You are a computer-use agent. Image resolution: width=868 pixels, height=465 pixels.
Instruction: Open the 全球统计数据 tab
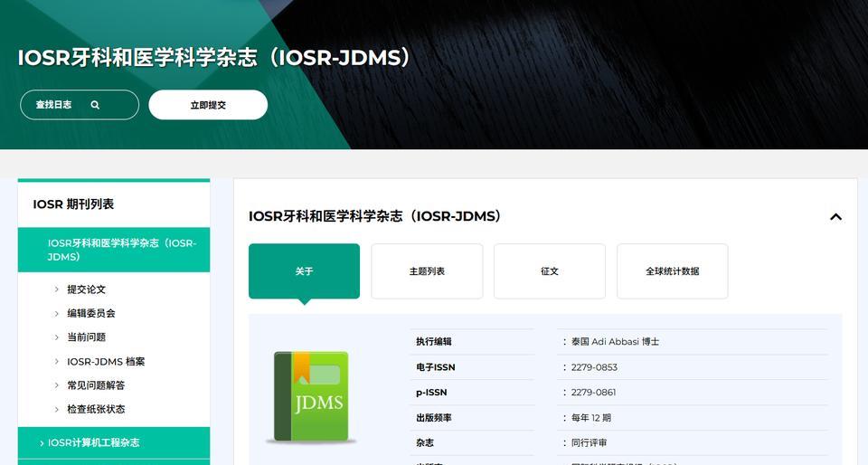673,271
